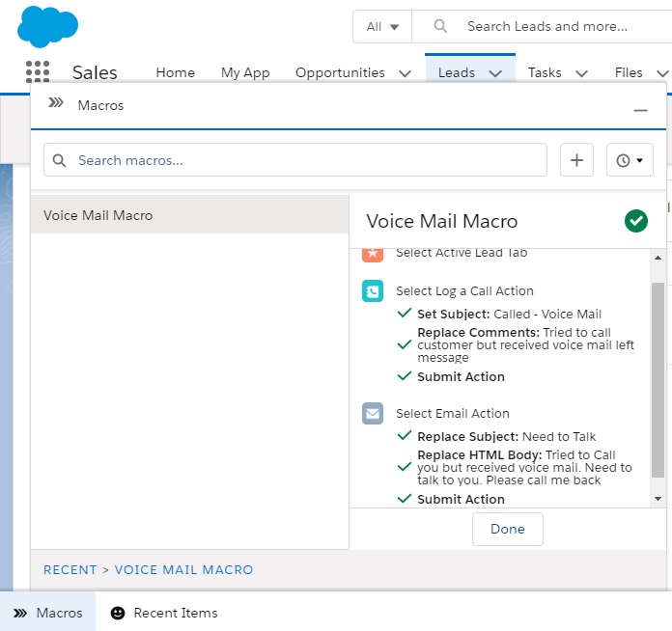672x631 pixels.
Task: Click the green macro success checkmark
Action: point(636,221)
